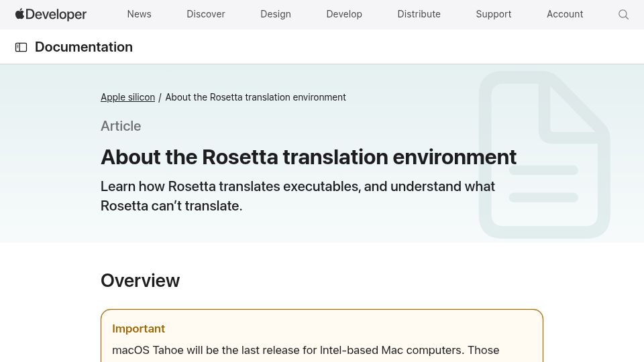Open the Distribute menu item

pos(419,14)
